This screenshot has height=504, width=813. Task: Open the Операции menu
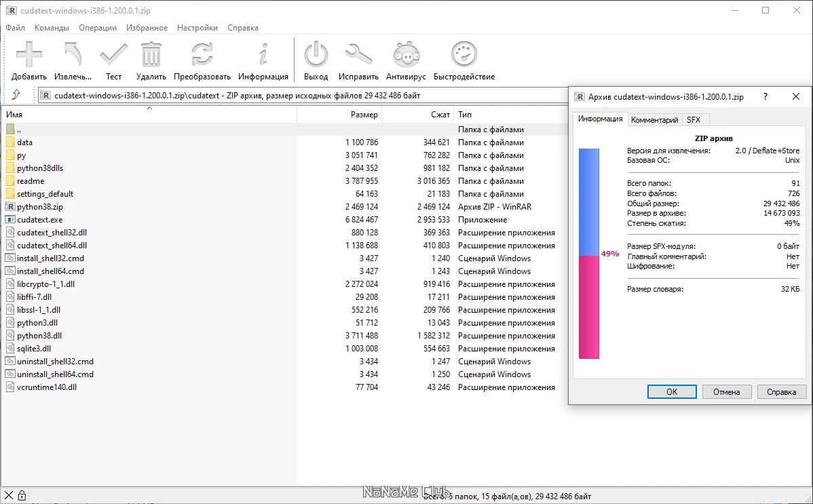click(x=98, y=28)
